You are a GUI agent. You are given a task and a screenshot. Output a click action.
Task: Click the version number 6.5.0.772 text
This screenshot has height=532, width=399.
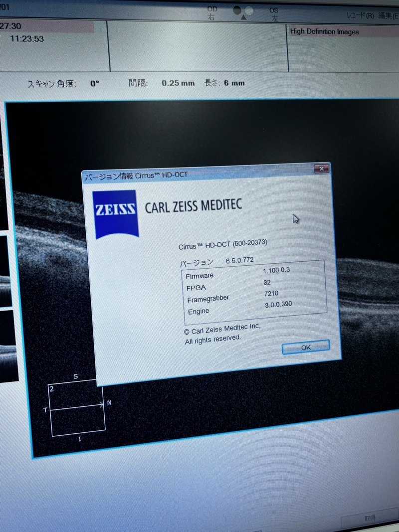[x=239, y=260]
